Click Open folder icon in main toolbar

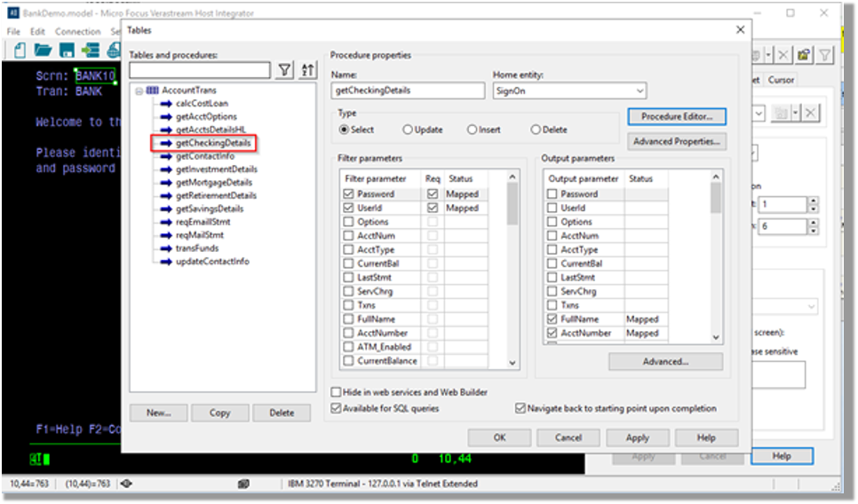pos(44,51)
